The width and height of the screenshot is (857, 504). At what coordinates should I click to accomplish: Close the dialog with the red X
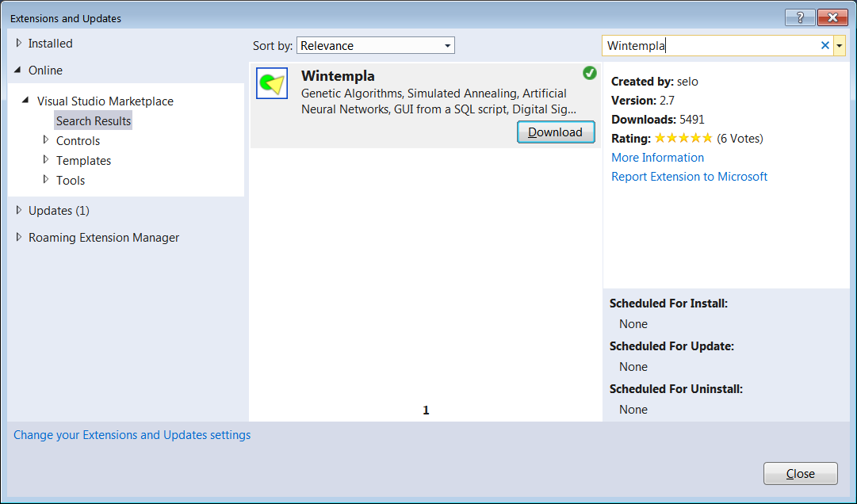tap(832, 17)
